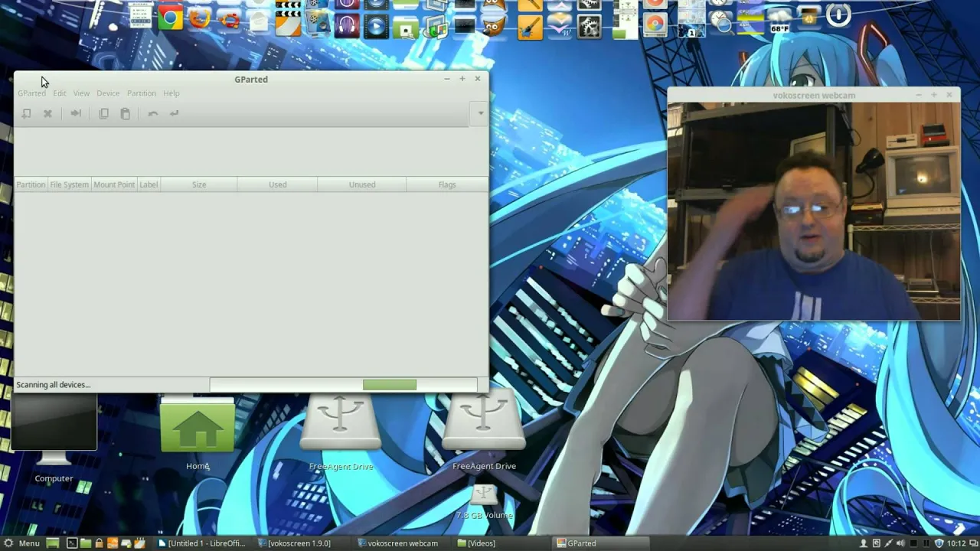Click the Apply all operations icon
This screenshot has height=551, width=980.
point(175,113)
